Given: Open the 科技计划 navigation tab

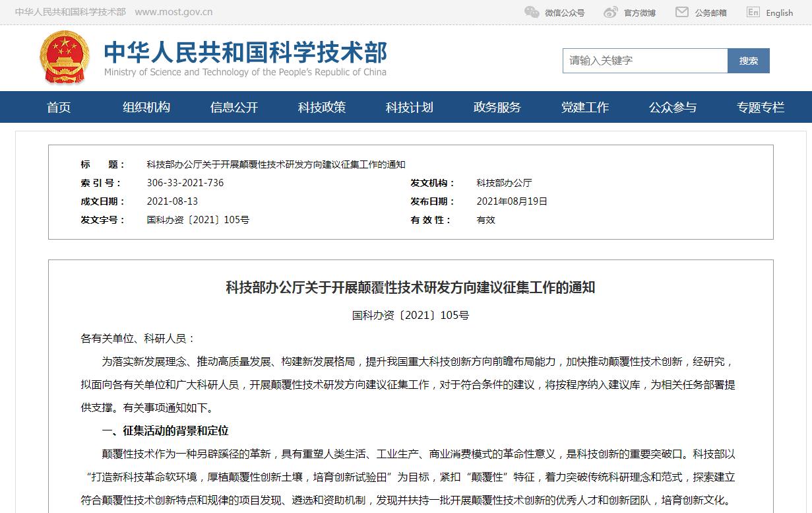Looking at the screenshot, I should pyautogui.click(x=410, y=107).
